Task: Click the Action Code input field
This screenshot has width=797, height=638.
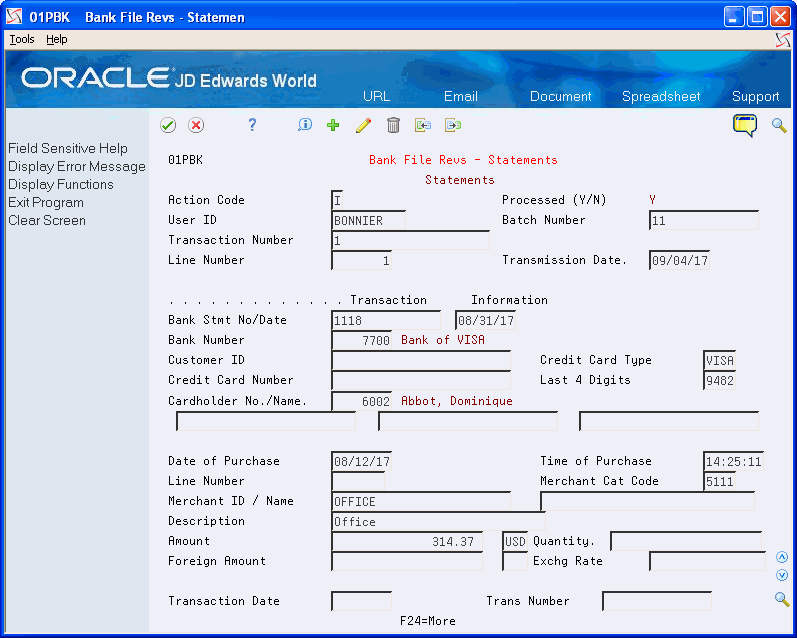Action: point(338,200)
